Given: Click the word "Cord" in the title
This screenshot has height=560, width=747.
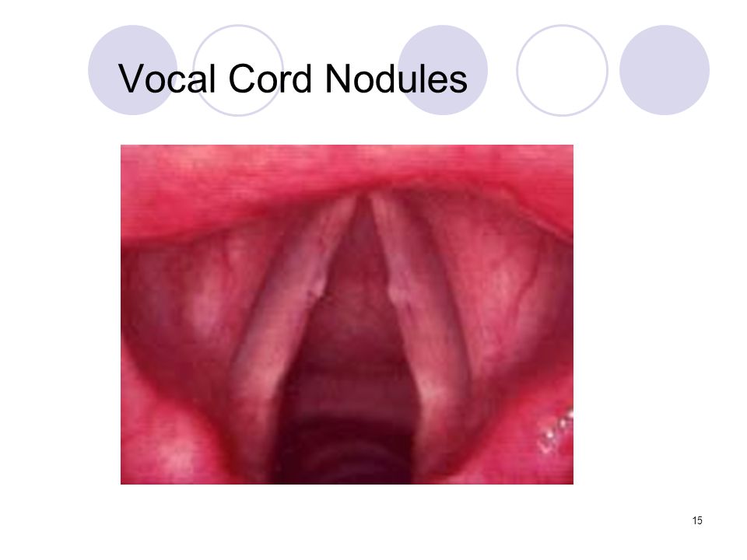Looking at the screenshot, I should (270, 79).
